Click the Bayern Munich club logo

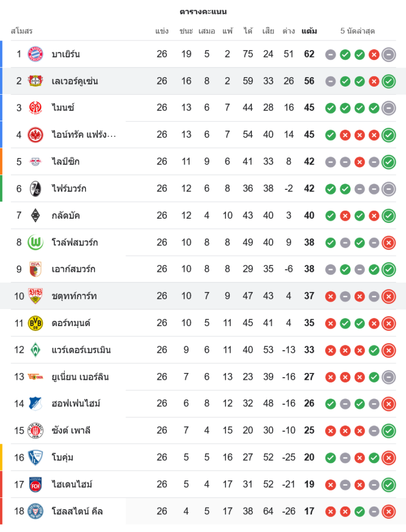35,54
